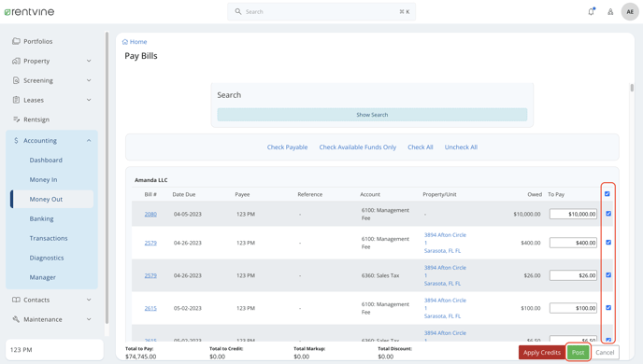Image resolution: width=643 pixels, height=364 pixels.
Task: Open bill 2579 Management Fee row
Action: click(x=150, y=243)
